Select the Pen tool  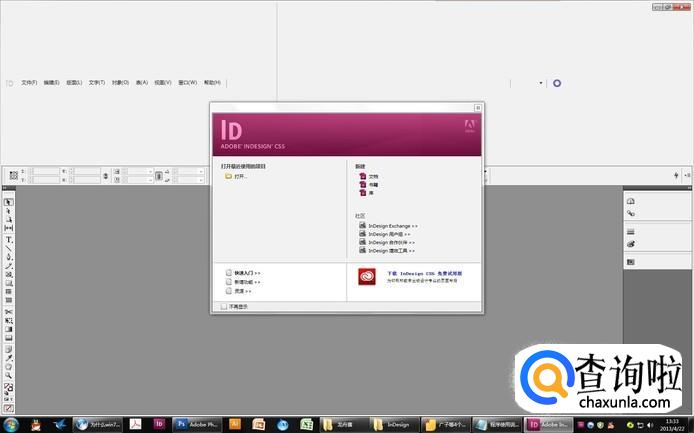(8, 257)
